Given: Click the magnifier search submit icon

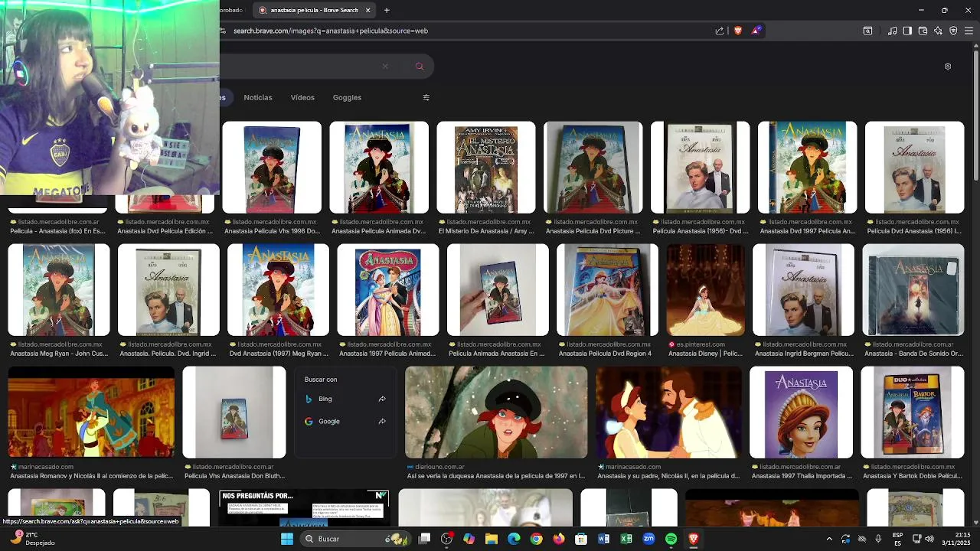Looking at the screenshot, I should (420, 67).
